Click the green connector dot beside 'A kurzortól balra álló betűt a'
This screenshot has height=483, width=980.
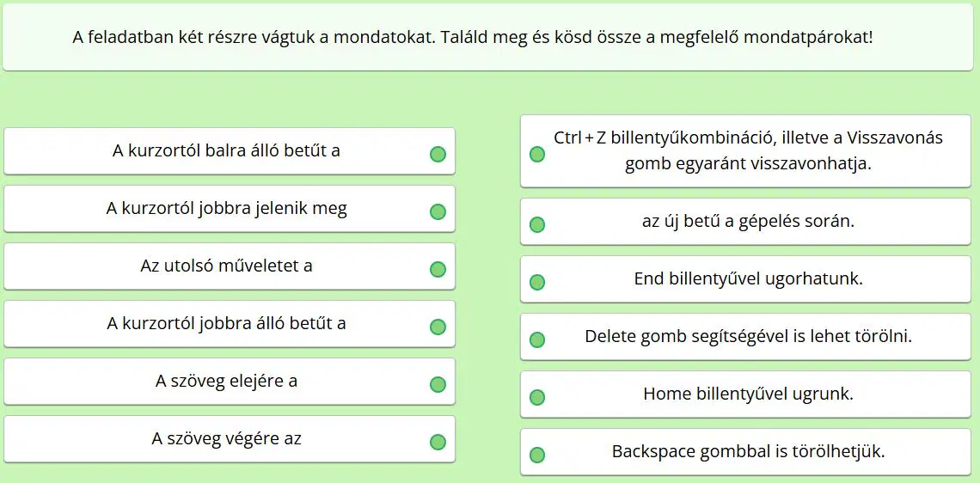438,155
